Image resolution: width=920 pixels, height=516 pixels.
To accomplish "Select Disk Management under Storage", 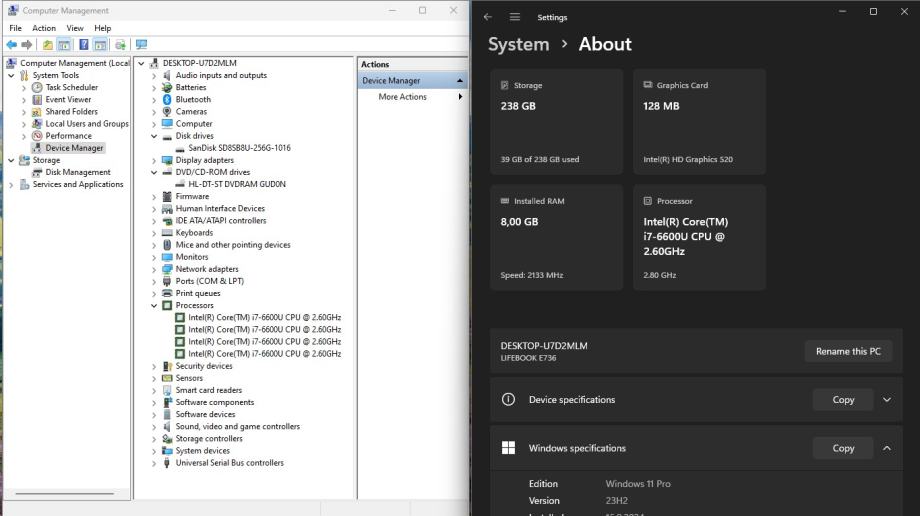I will pos(77,172).
